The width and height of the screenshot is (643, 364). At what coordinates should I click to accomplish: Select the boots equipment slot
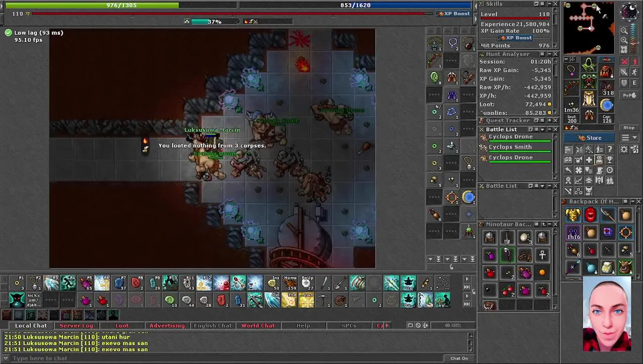pos(589,115)
